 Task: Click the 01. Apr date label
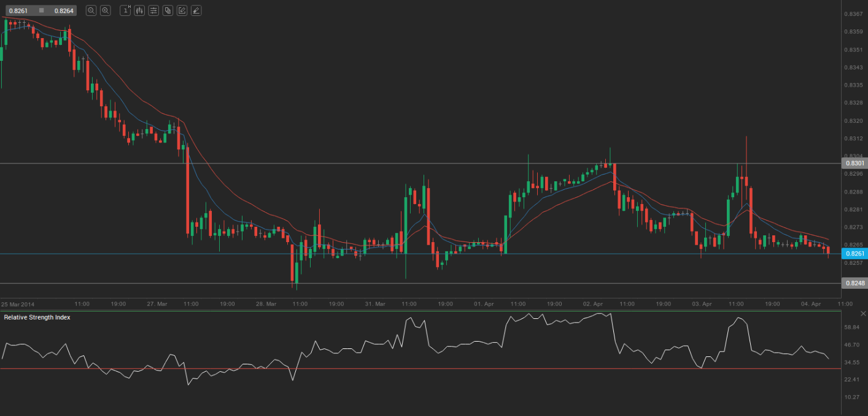point(484,304)
